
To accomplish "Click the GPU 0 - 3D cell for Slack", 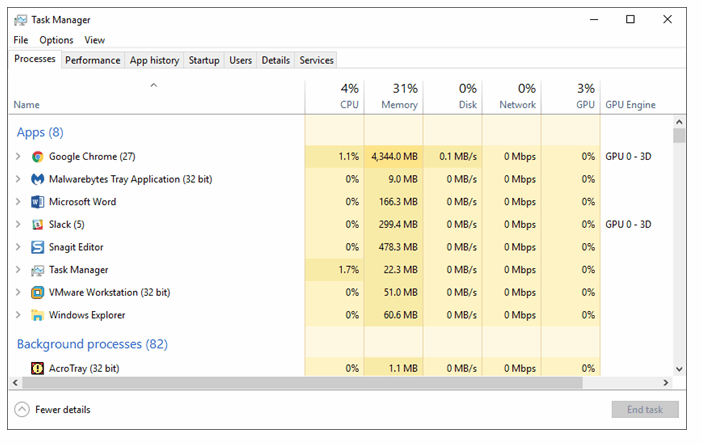I will coord(628,224).
